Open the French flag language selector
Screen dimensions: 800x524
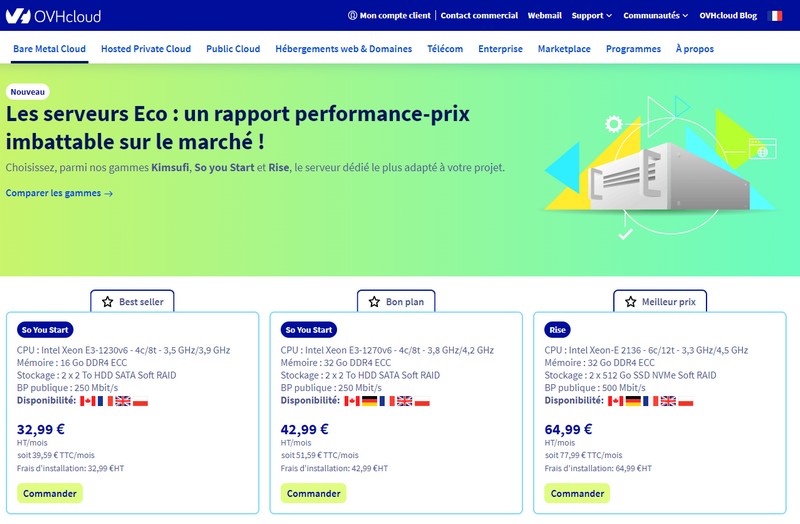pos(775,16)
